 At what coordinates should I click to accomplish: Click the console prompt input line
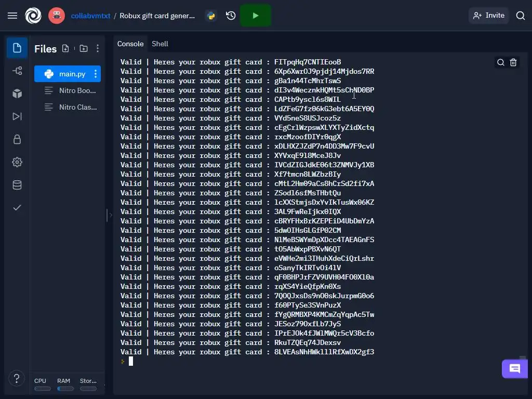point(130,362)
